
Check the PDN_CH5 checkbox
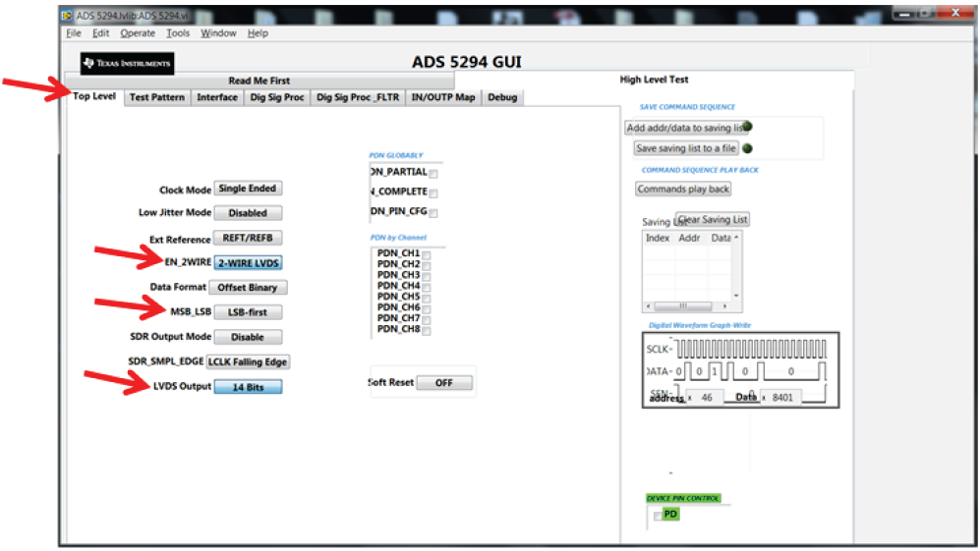point(427,299)
